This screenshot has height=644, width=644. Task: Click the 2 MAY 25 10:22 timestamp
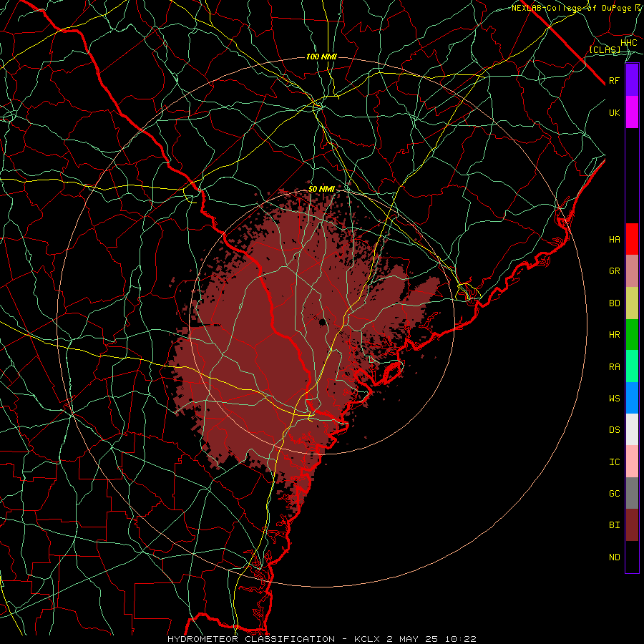coord(431,639)
